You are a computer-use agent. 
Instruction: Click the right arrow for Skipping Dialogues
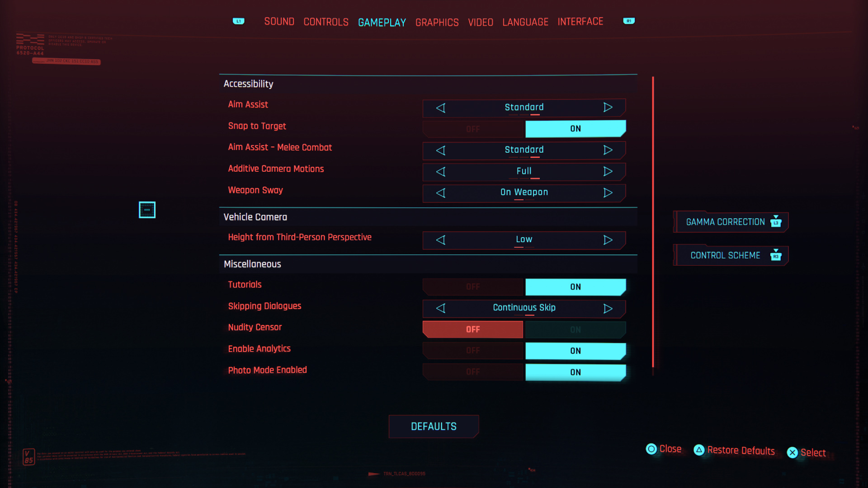coord(608,308)
